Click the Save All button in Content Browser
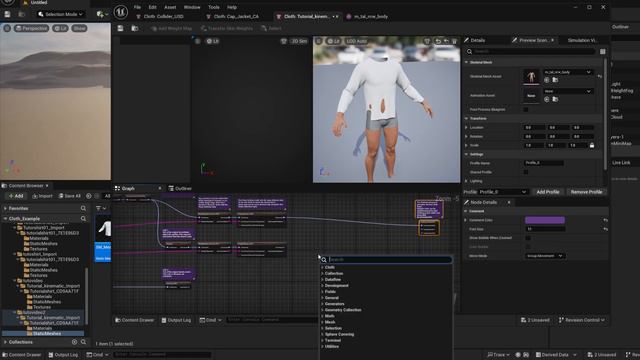Image resolution: width=640 pixels, height=360 pixels. point(70,196)
